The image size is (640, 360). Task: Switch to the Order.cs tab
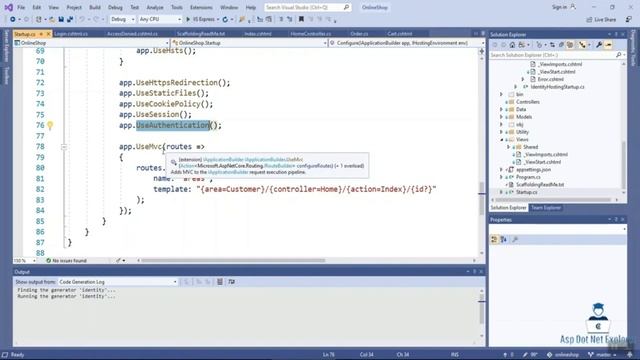point(359,34)
